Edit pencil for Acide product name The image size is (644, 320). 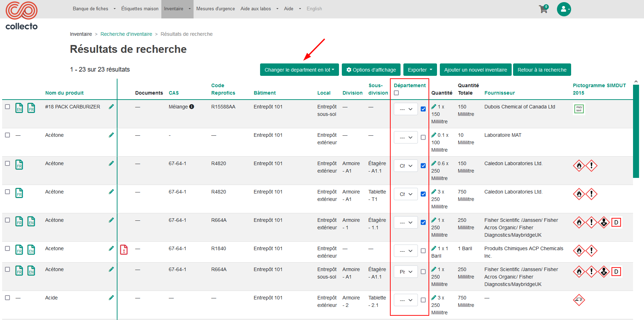click(111, 298)
